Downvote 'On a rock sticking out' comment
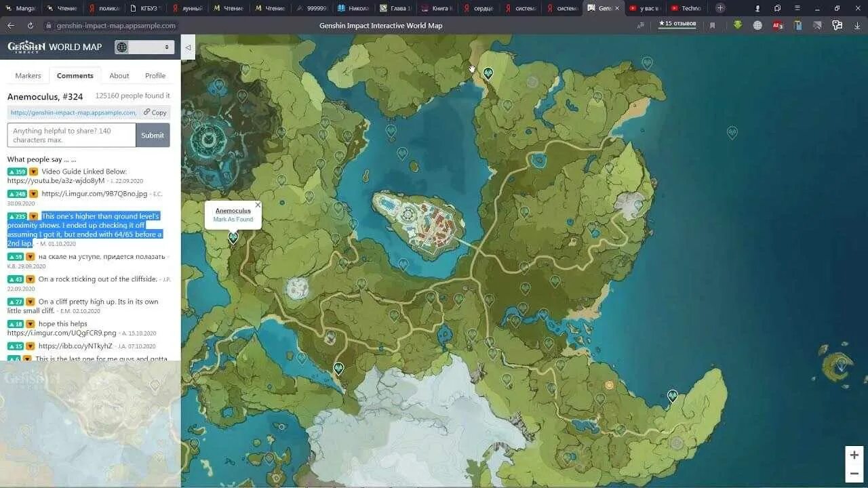 tap(31, 279)
